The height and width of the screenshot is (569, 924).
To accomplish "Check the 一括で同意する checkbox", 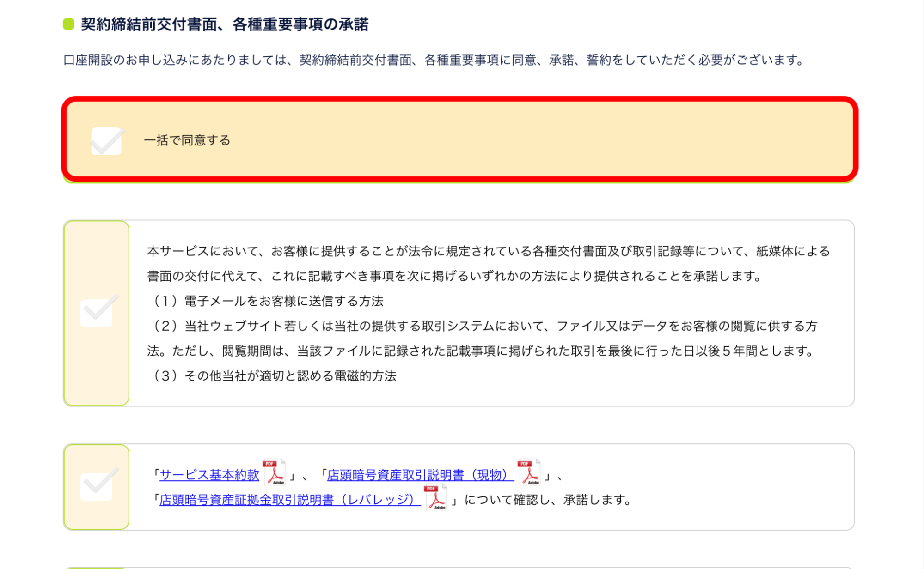I will coord(106,141).
